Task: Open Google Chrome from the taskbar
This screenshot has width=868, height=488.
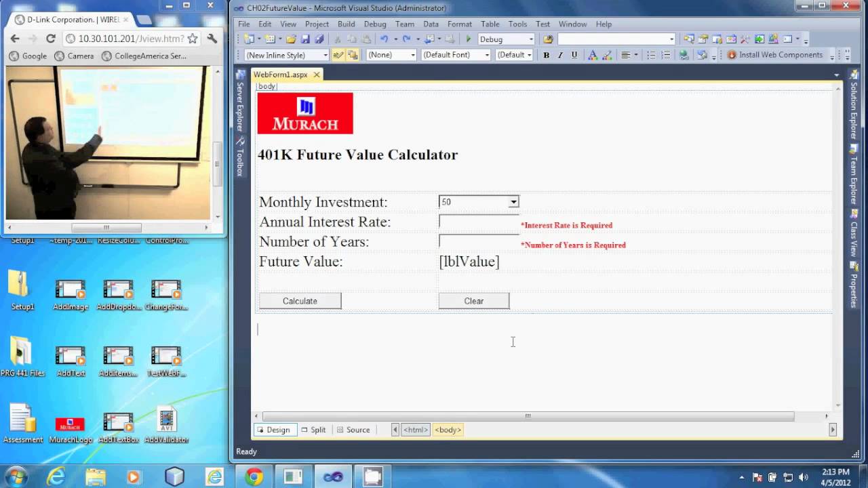Action: tap(254, 477)
